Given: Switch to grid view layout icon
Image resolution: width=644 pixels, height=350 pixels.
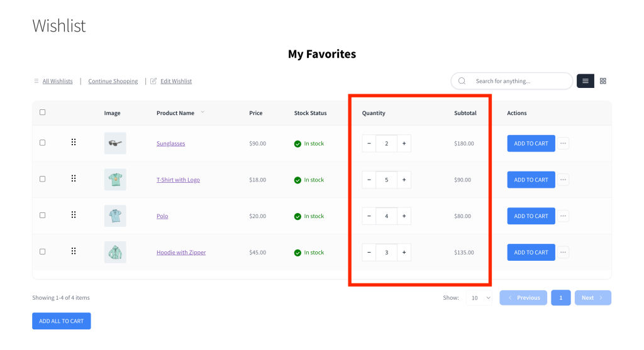Looking at the screenshot, I should (x=603, y=81).
